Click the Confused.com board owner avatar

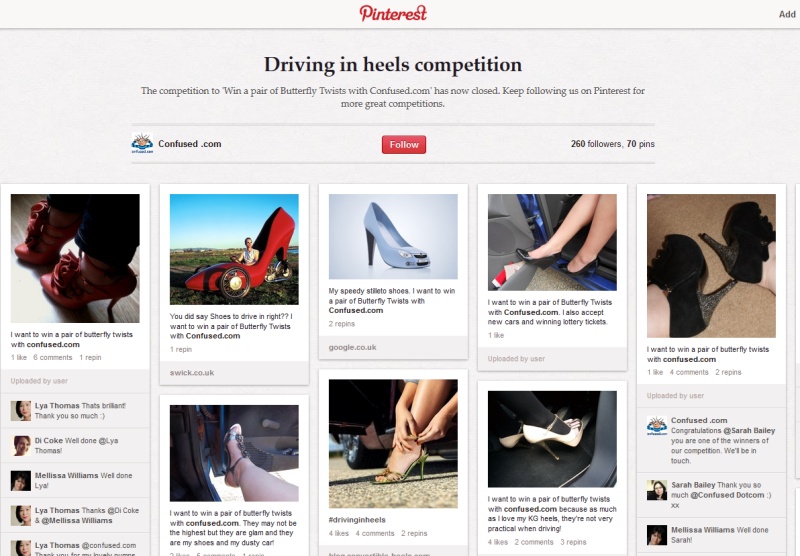142,143
